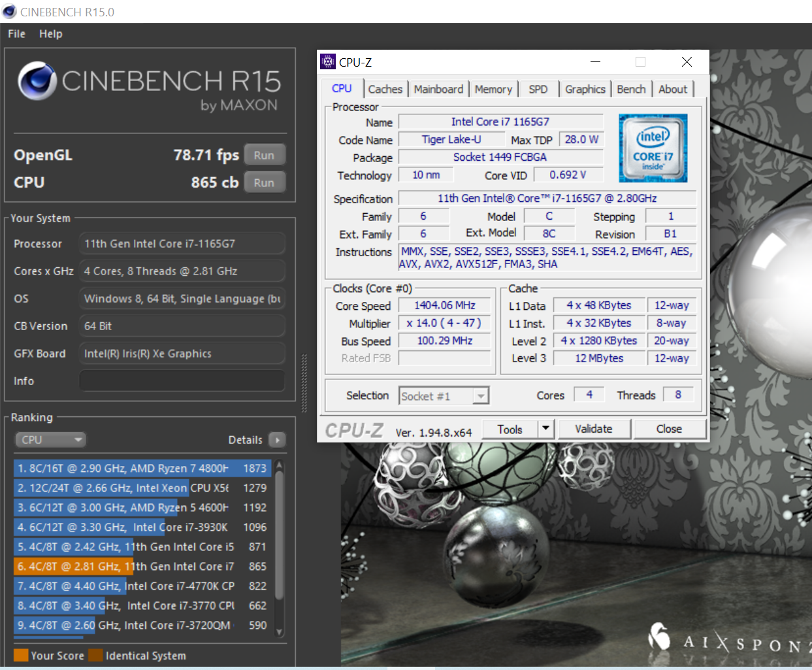
Task: Click the CPU-Z window title icon
Action: point(328,62)
